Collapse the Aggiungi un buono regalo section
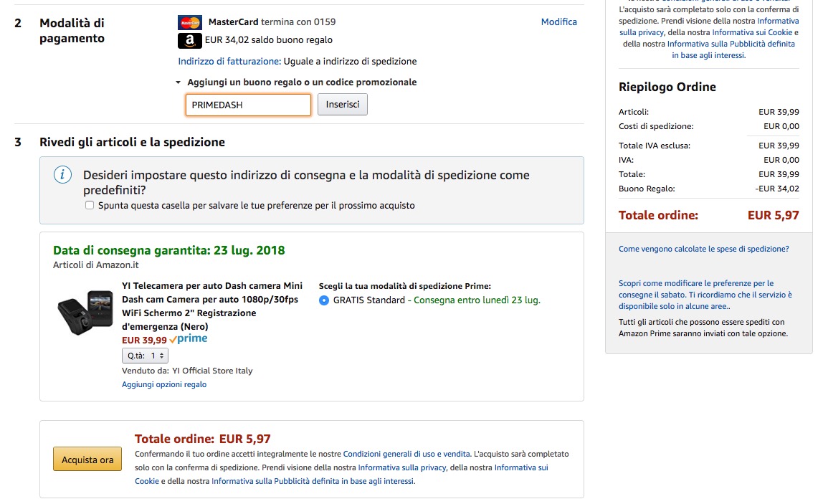 (179, 82)
